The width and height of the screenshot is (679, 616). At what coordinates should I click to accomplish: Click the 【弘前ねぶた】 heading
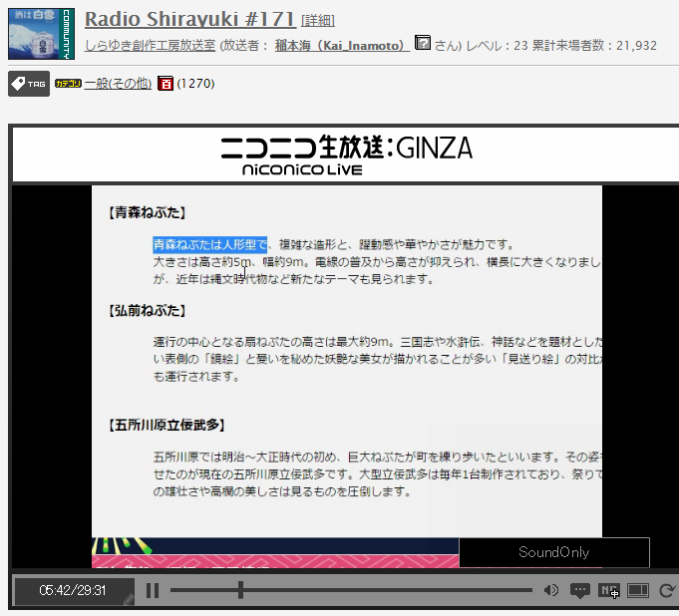point(148,310)
